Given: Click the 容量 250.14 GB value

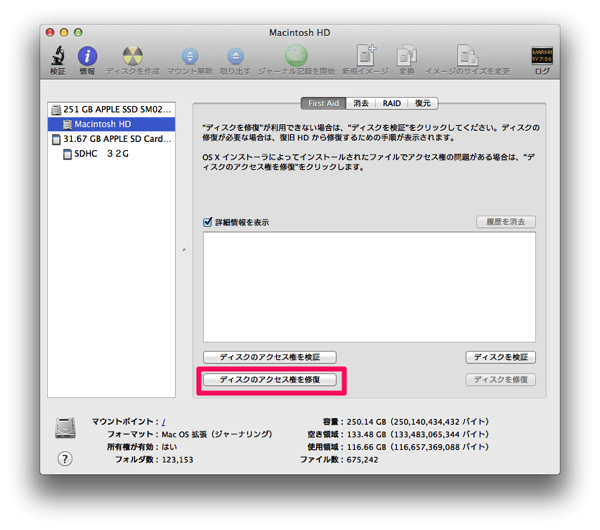Looking at the screenshot, I should [x=417, y=422].
